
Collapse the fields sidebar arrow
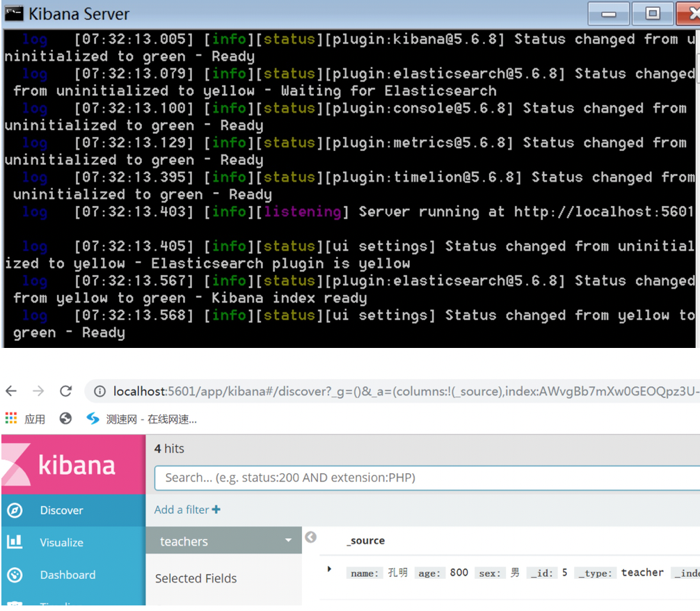click(x=311, y=537)
